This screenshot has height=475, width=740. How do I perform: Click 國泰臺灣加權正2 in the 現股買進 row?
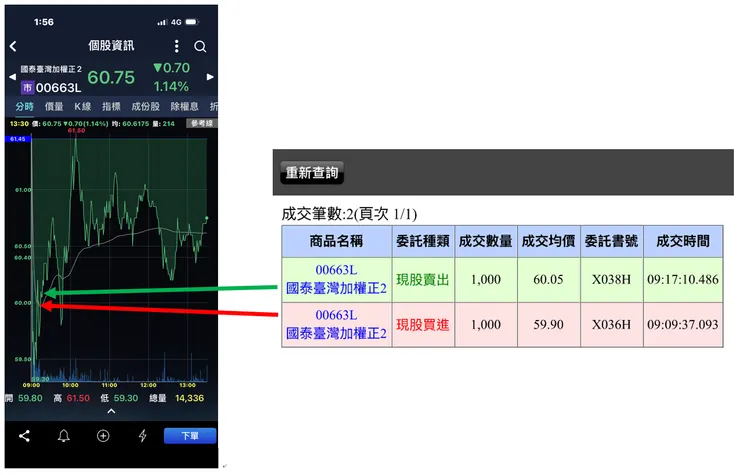[x=336, y=333]
